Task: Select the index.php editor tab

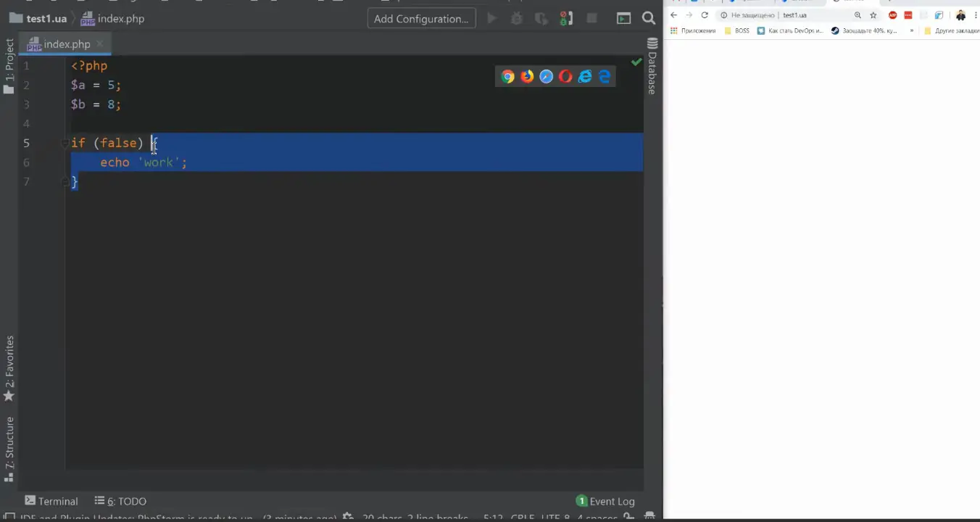Action: (x=66, y=44)
